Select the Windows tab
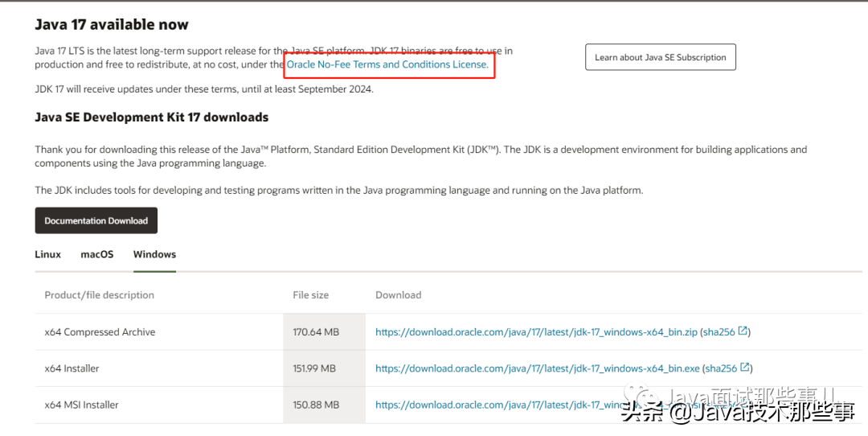Screen dimensions: 868x436 coord(154,254)
